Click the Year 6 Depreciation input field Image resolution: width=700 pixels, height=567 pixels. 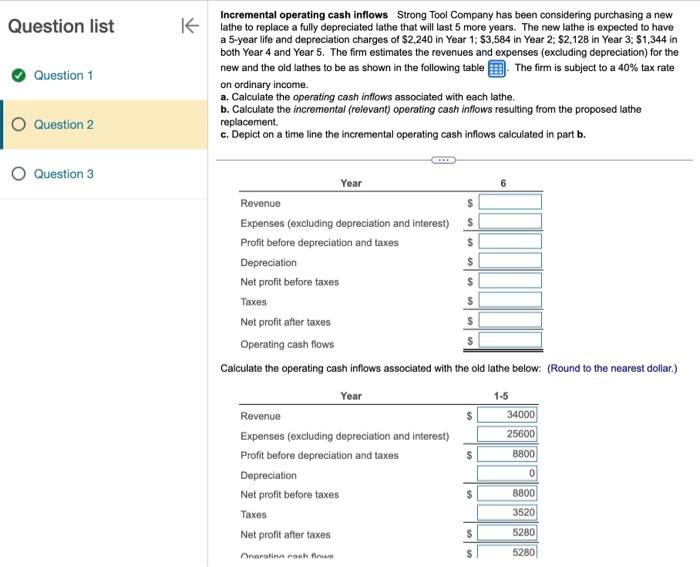tap(510, 261)
